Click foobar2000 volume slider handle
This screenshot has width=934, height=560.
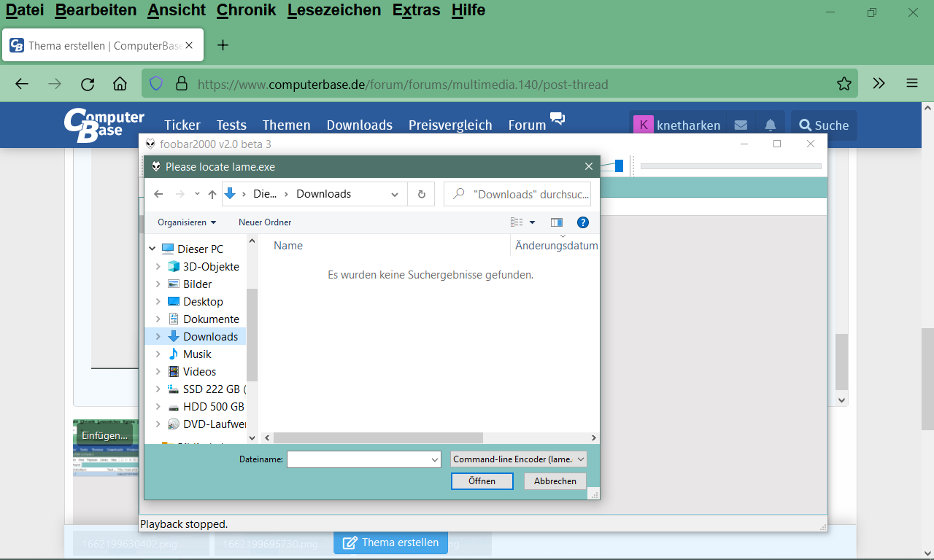(619, 166)
